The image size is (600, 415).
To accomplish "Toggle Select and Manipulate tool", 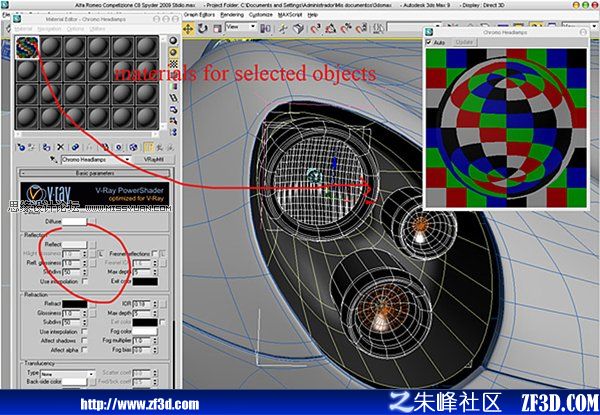I will pyautogui.click(x=283, y=29).
